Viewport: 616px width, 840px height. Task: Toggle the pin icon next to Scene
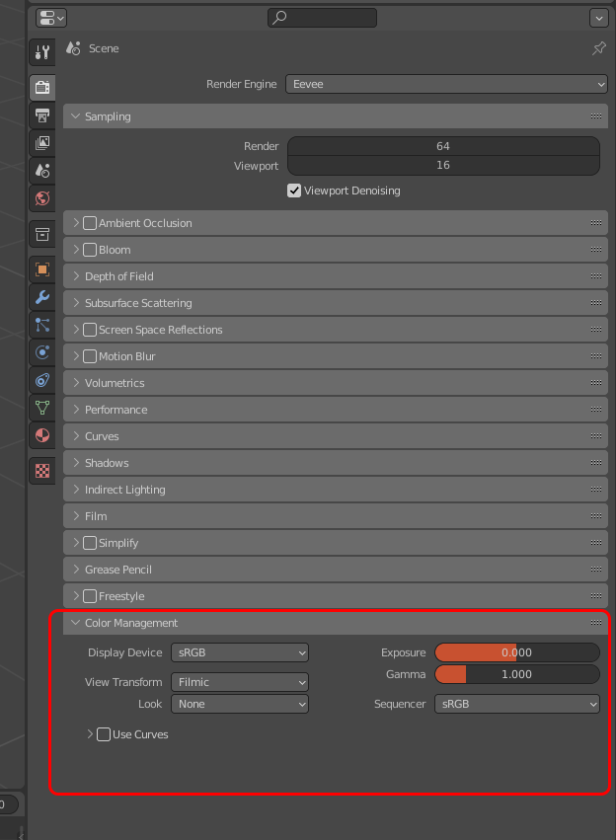click(599, 48)
